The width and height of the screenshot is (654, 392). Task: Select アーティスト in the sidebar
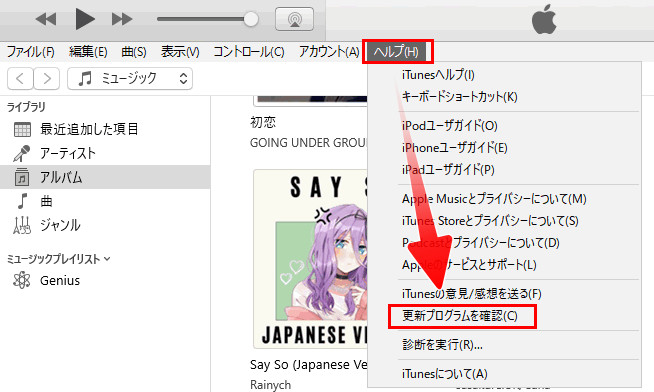click(68, 153)
